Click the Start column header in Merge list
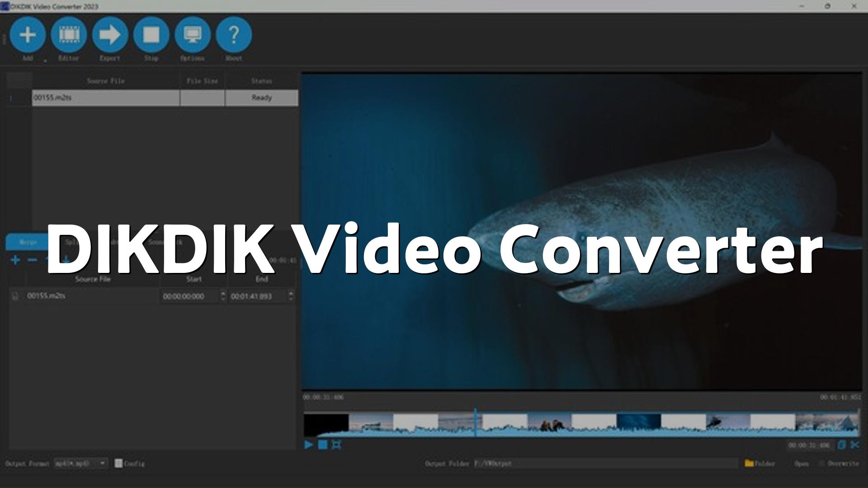The image size is (868, 488). pos(194,279)
